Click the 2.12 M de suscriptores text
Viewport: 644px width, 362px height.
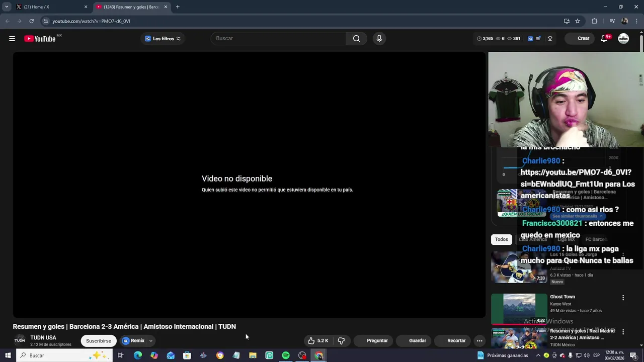click(51, 344)
